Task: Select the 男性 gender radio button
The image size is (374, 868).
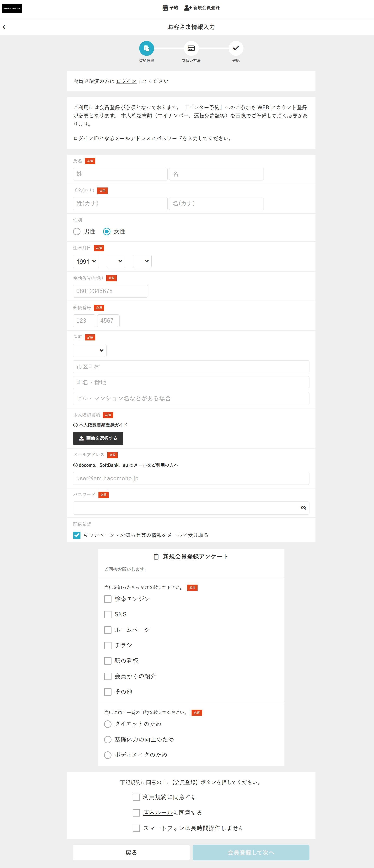Action: [77, 232]
